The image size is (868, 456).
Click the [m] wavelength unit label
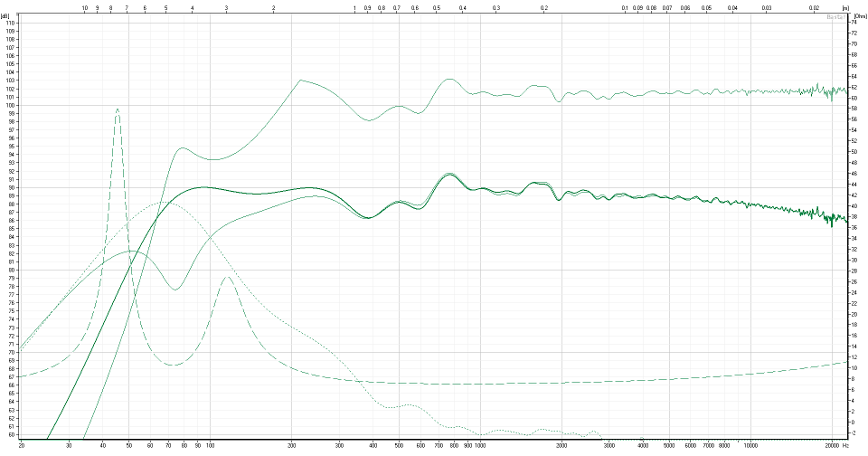click(844, 7)
